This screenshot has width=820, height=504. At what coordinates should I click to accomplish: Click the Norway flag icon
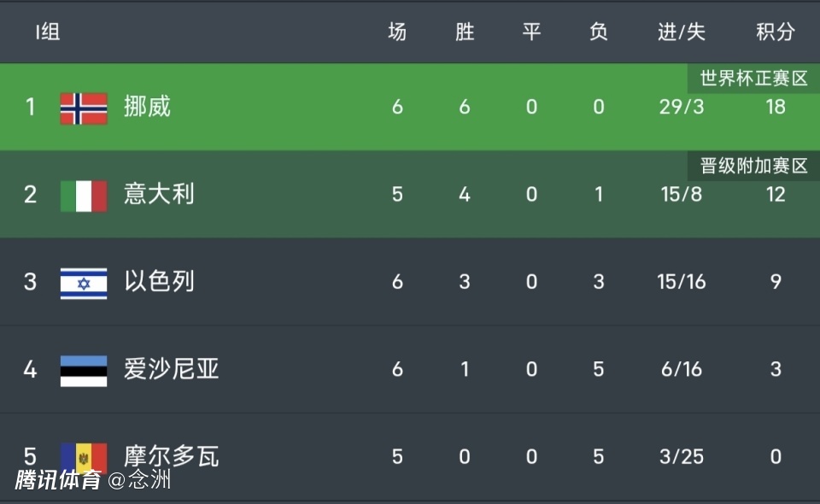click(x=84, y=108)
